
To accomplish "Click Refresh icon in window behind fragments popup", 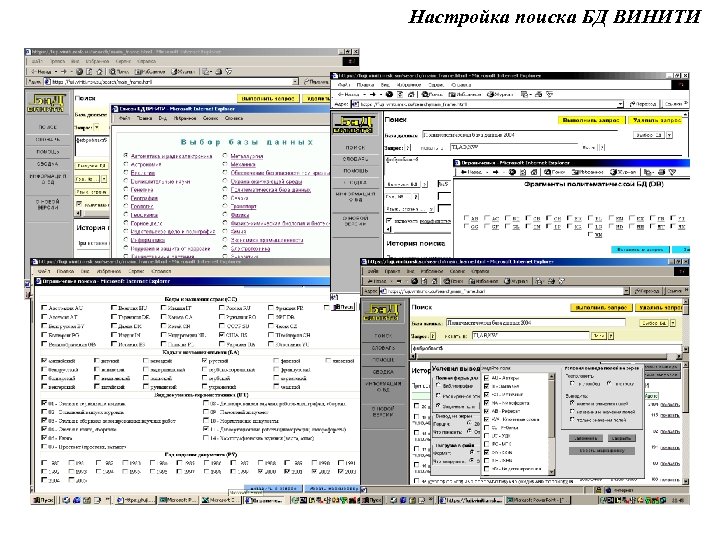I will click(400, 94).
